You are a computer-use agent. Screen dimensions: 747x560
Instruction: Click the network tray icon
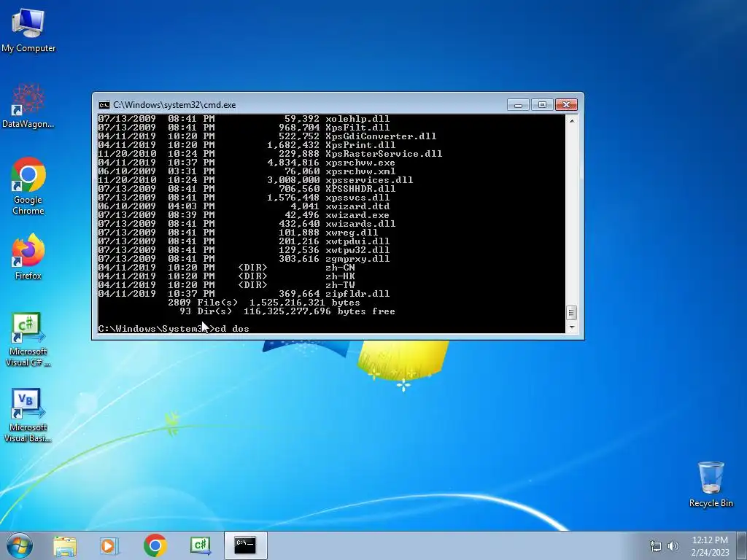pyautogui.click(x=656, y=546)
